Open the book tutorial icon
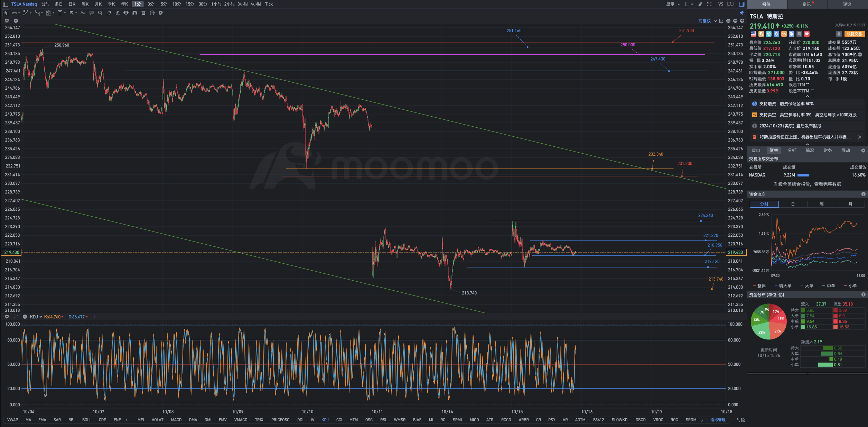 [x=730, y=4]
